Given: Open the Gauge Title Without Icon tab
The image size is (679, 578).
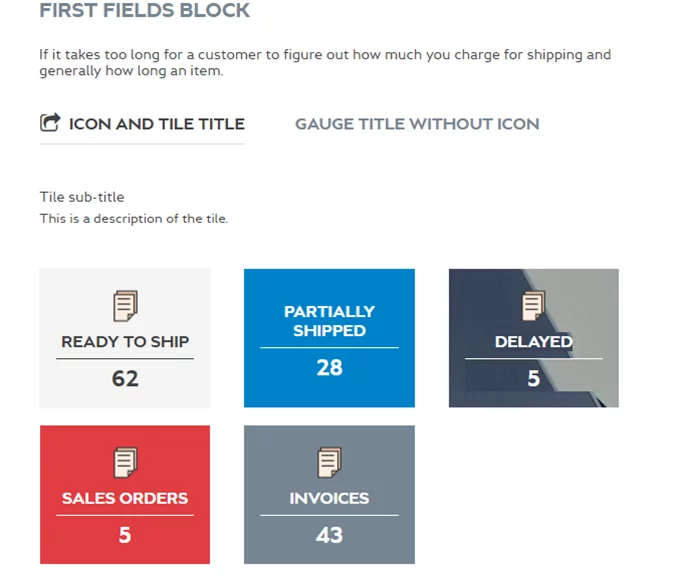Looking at the screenshot, I should (417, 124).
